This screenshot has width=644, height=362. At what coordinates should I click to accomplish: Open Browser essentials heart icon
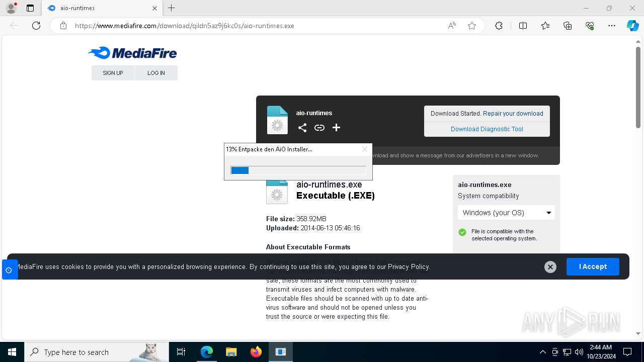point(590,26)
